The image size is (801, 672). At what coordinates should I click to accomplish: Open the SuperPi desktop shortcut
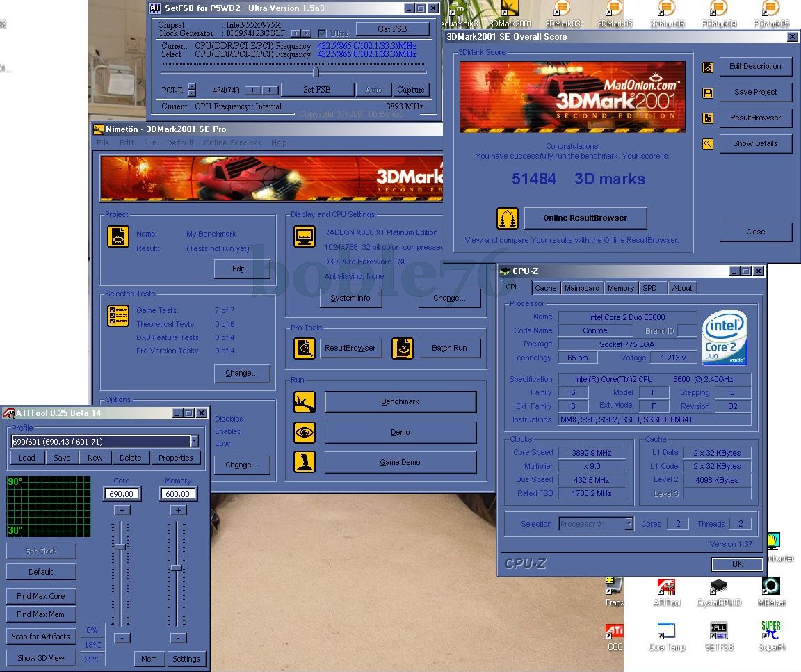coord(771,637)
